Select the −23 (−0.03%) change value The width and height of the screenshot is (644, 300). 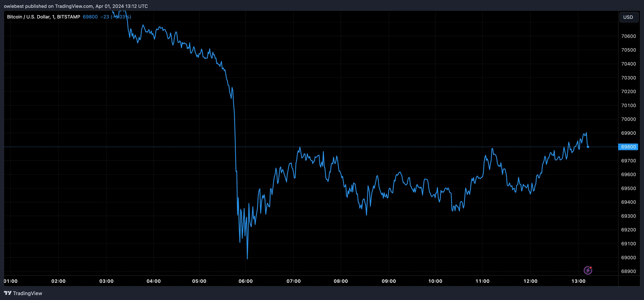click(x=115, y=17)
